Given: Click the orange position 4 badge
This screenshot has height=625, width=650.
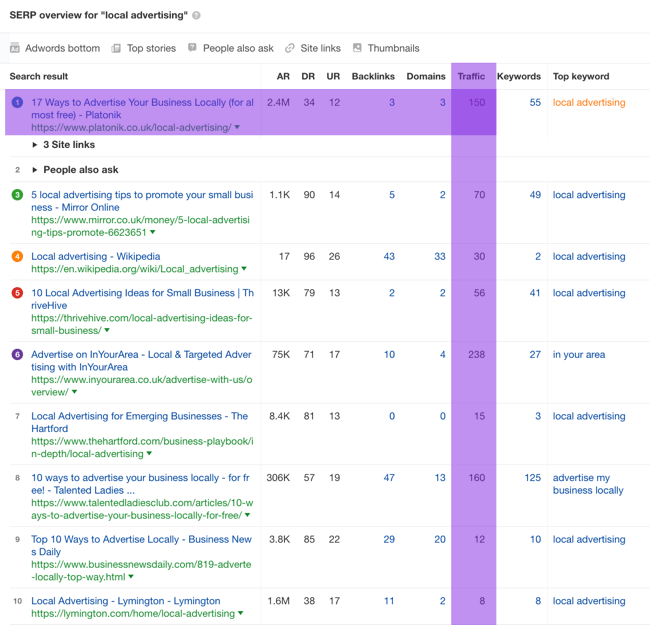Looking at the screenshot, I should 17,257.
